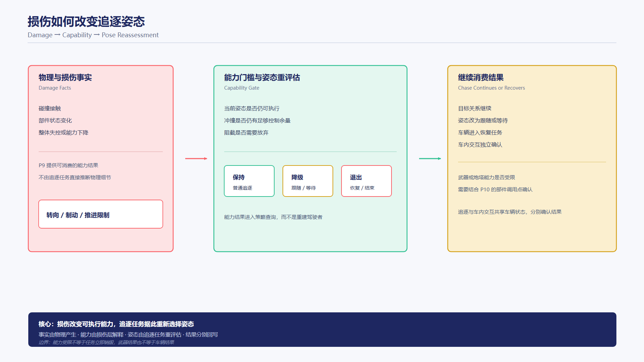Select the 降级 跟随 / 等待 card

click(x=308, y=181)
